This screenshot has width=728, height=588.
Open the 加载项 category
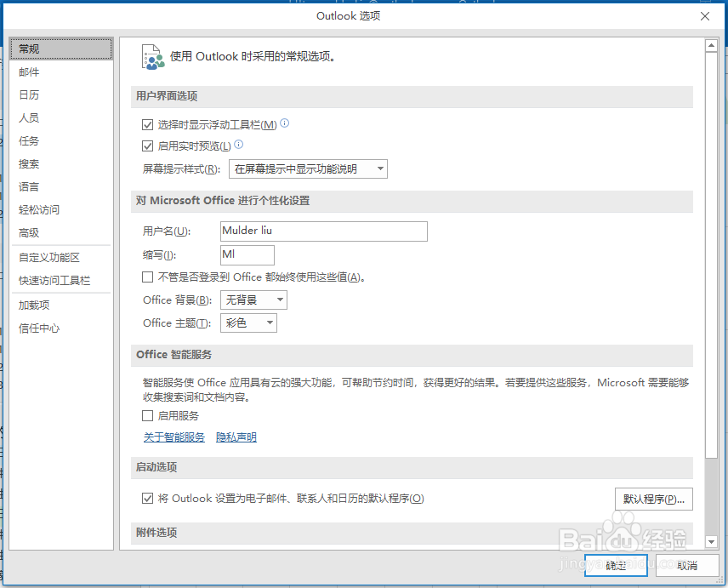(x=61, y=305)
